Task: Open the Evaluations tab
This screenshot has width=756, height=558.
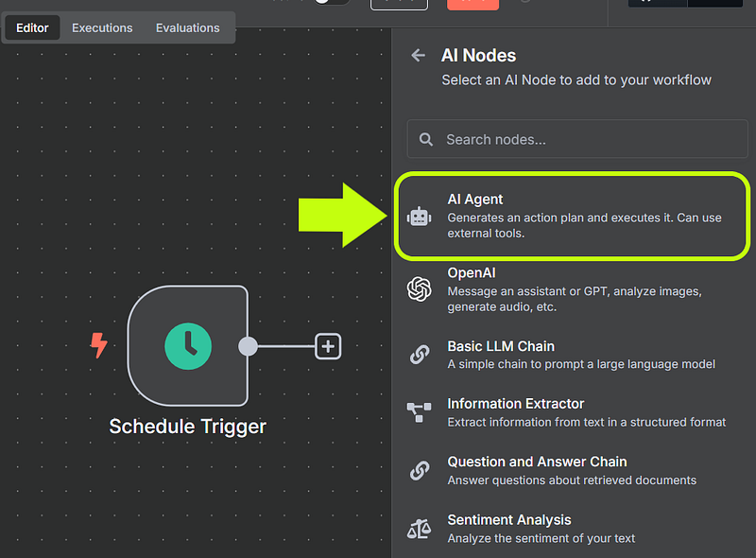Action: 187,28
